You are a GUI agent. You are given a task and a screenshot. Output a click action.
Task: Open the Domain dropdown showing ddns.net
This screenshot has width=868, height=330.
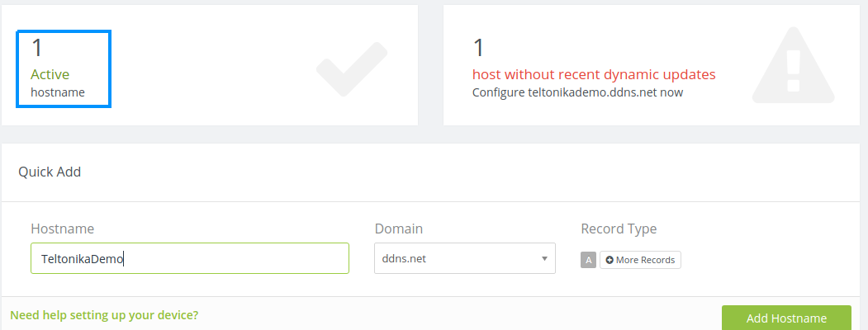tap(458, 258)
